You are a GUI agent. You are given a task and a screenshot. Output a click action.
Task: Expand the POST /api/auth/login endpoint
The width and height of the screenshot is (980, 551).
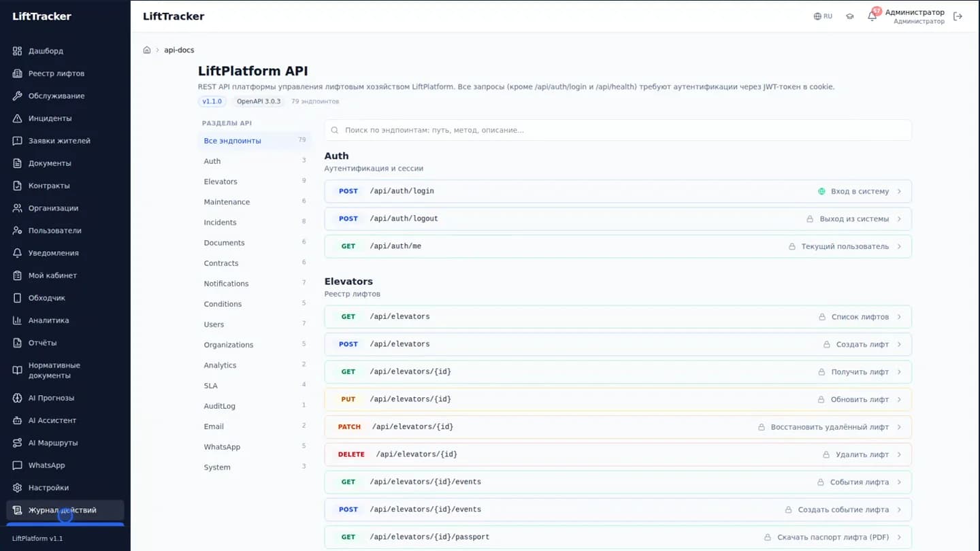pos(618,191)
